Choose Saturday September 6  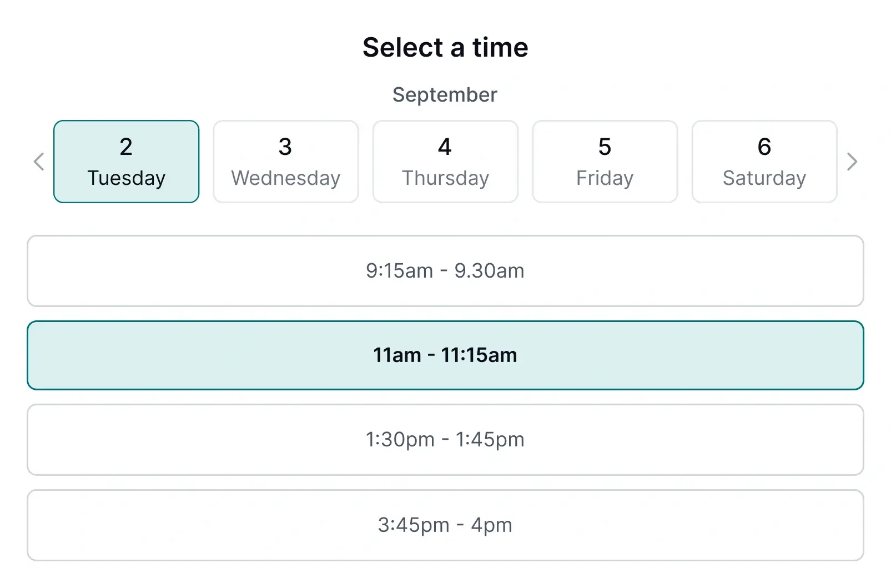764,161
